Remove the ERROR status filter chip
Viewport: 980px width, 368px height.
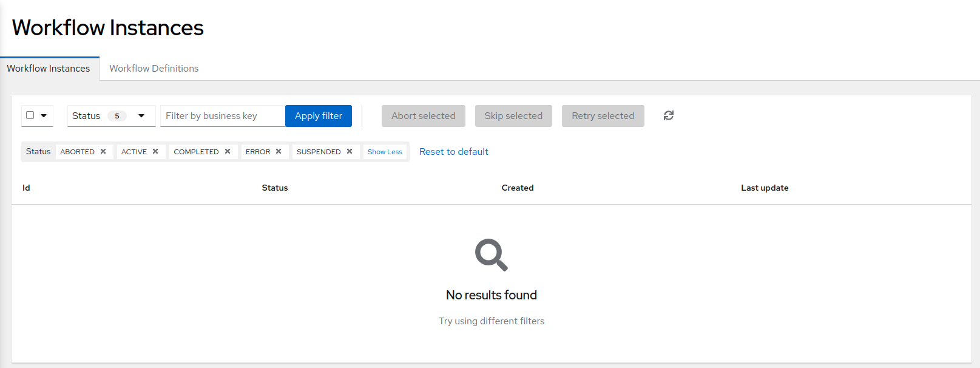279,152
